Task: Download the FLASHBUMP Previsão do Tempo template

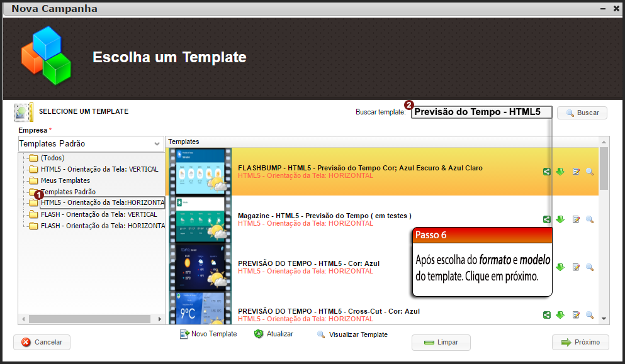Action: tap(560, 171)
